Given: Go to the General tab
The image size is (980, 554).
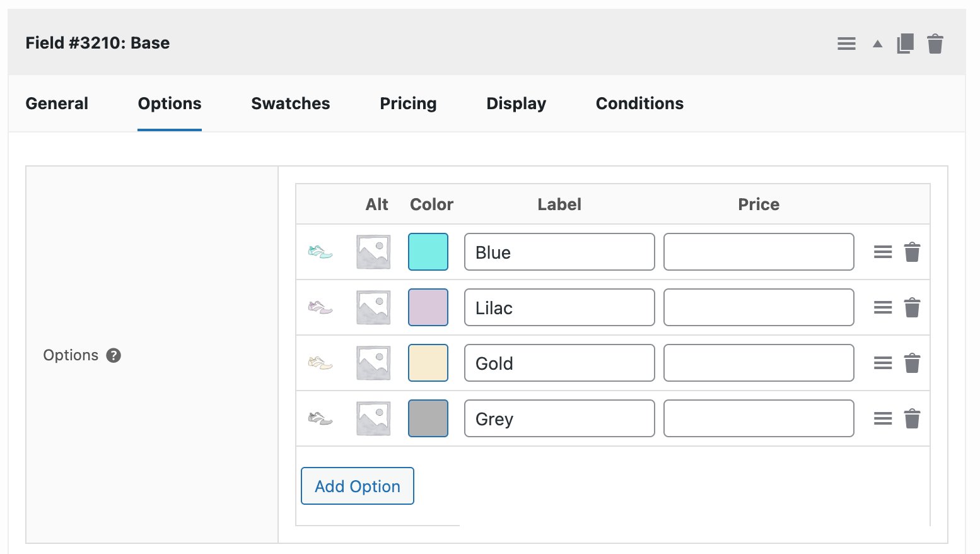Looking at the screenshot, I should click(56, 103).
